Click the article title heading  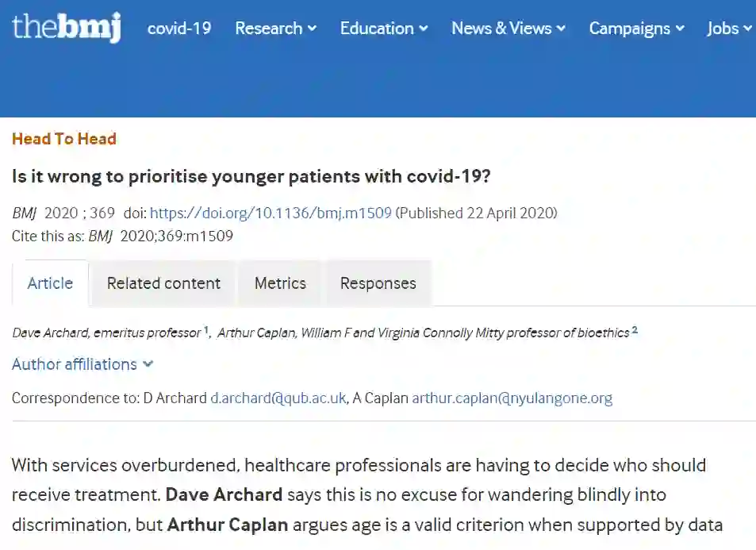pos(251,176)
